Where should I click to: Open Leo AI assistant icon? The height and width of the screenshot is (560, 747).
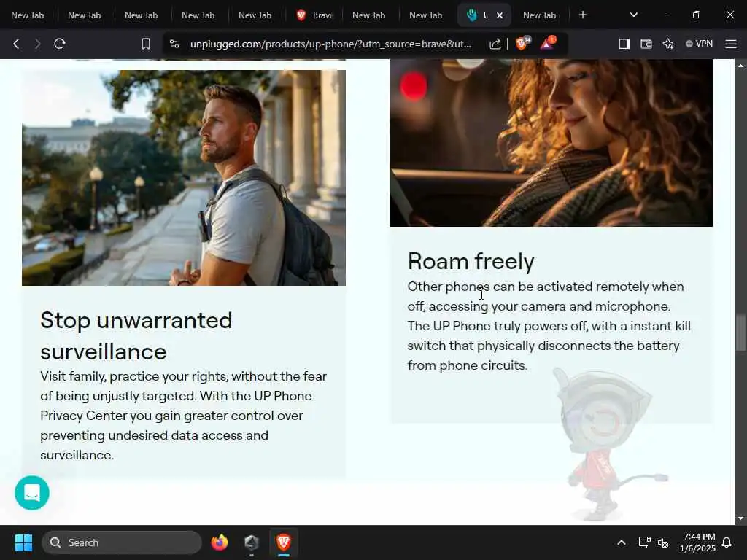pyautogui.click(x=668, y=44)
